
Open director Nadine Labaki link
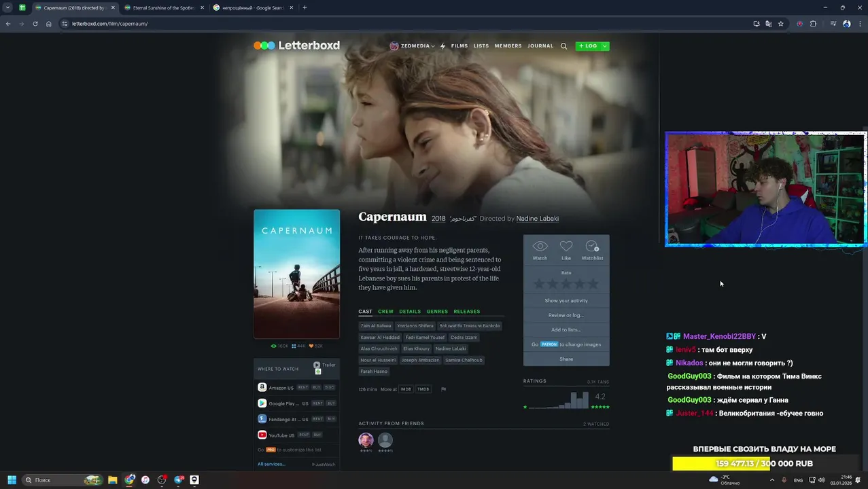537,219
